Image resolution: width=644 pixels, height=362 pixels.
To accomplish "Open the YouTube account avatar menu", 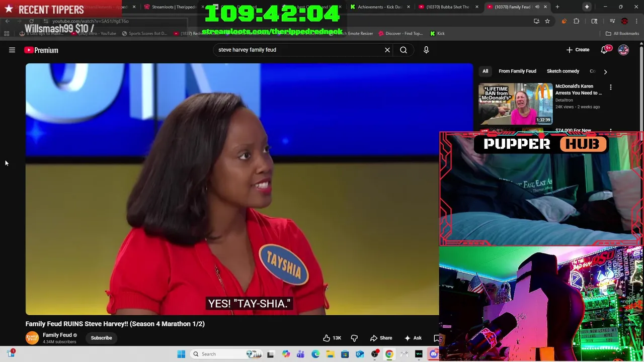I will (x=623, y=50).
